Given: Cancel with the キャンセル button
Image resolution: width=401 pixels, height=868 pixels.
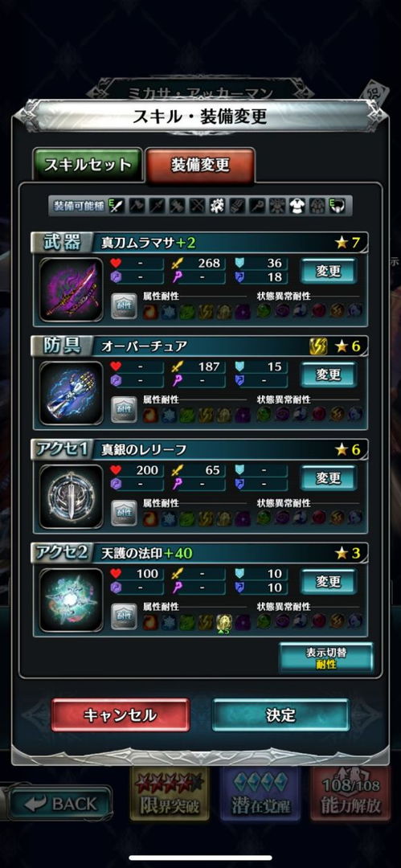Looking at the screenshot, I should (121, 714).
